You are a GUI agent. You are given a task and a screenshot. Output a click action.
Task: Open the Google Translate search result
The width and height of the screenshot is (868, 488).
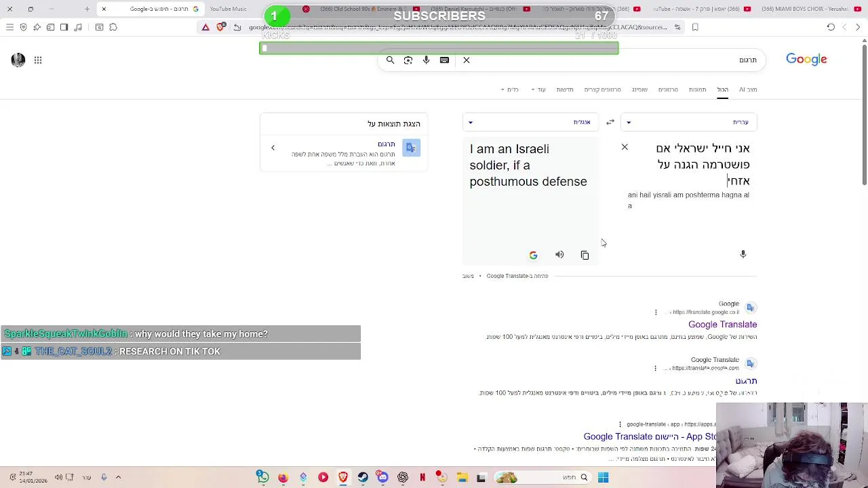722,325
